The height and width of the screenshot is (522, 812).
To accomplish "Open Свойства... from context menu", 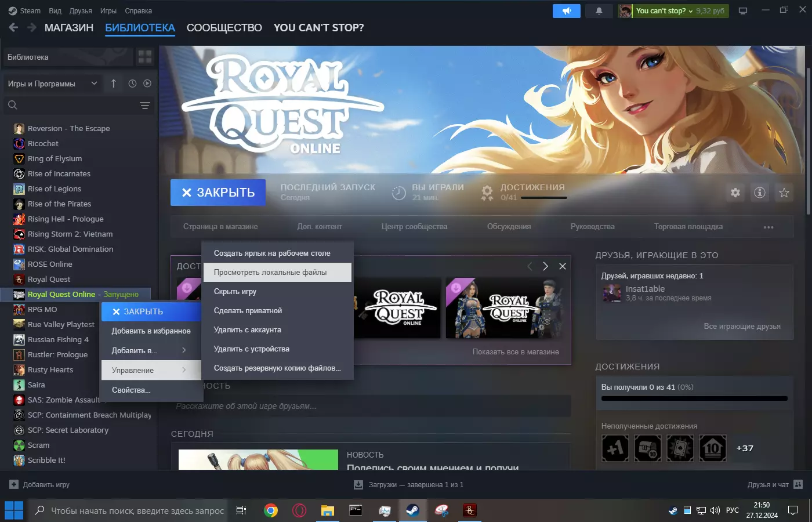I will pyautogui.click(x=151, y=390).
